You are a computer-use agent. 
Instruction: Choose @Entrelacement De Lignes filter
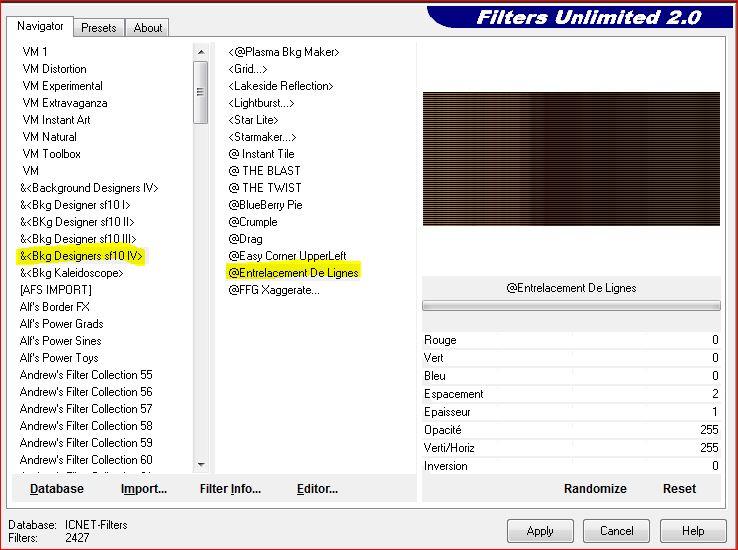point(293,273)
